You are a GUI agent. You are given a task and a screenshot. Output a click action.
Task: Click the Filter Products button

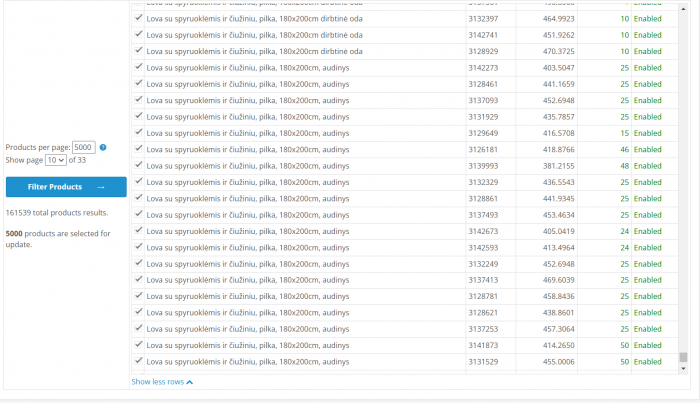(x=66, y=187)
